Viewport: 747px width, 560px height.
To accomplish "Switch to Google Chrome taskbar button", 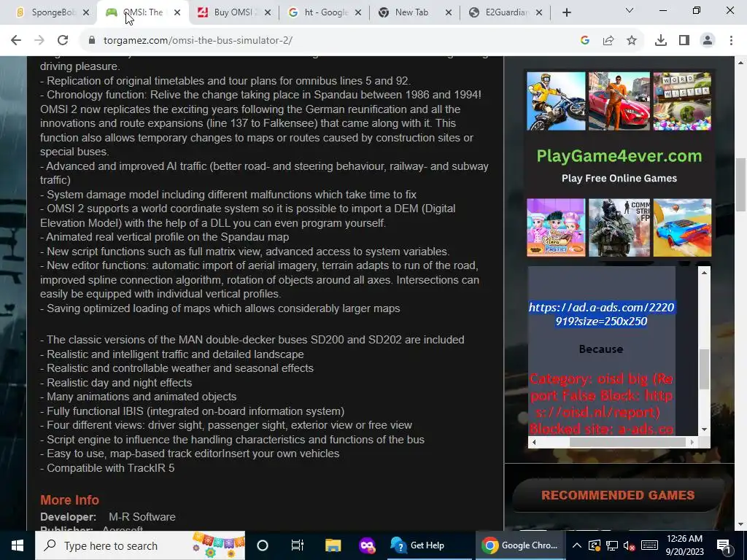I will 519,545.
